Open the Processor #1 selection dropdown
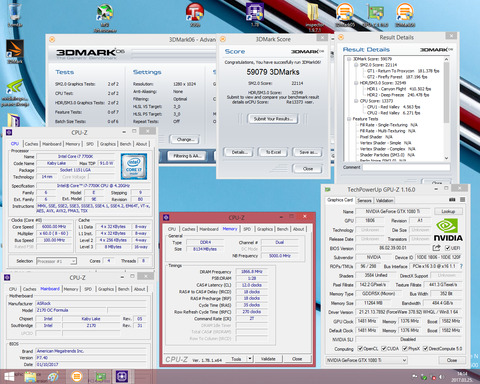 (56, 261)
